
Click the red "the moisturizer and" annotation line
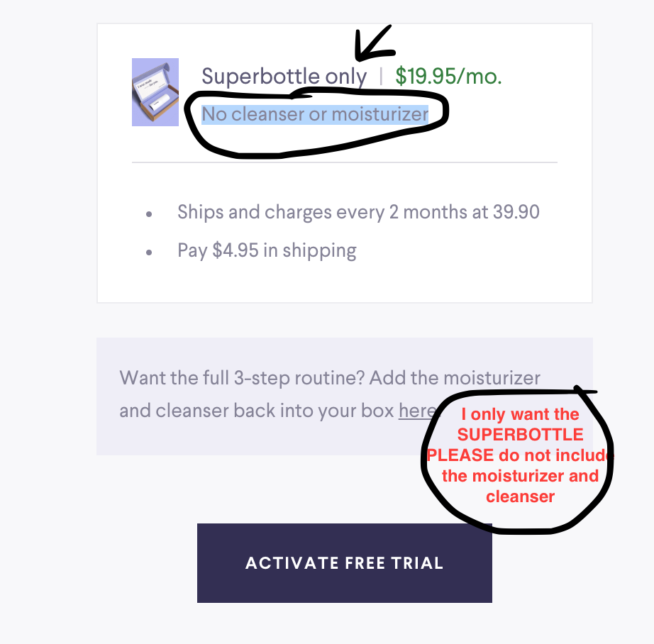[520, 475]
